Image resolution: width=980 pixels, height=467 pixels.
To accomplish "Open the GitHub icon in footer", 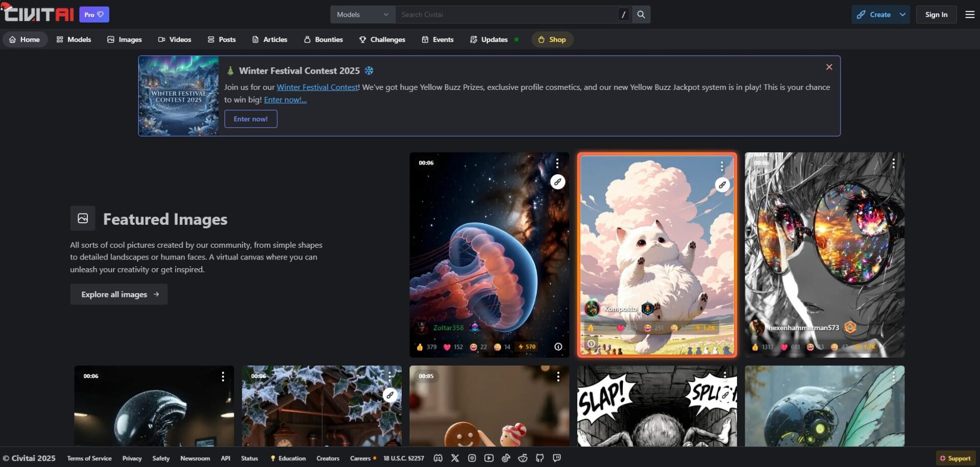I will pyautogui.click(x=540, y=458).
